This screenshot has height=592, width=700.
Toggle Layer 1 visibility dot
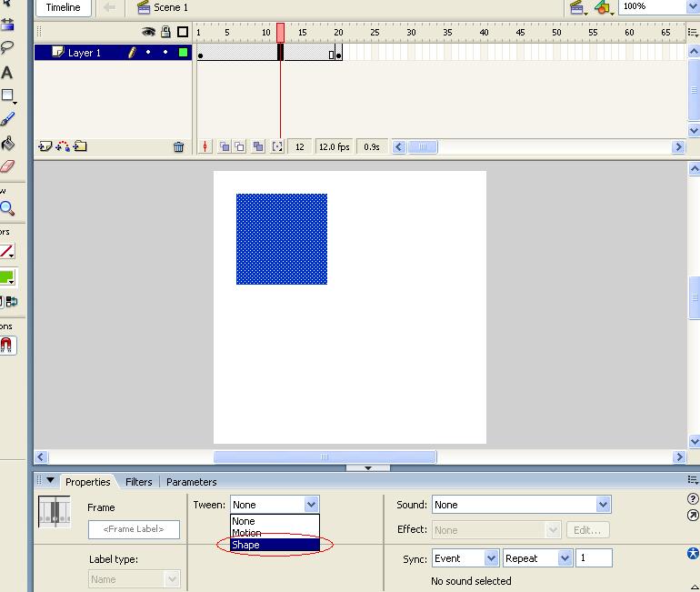tap(148, 52)
